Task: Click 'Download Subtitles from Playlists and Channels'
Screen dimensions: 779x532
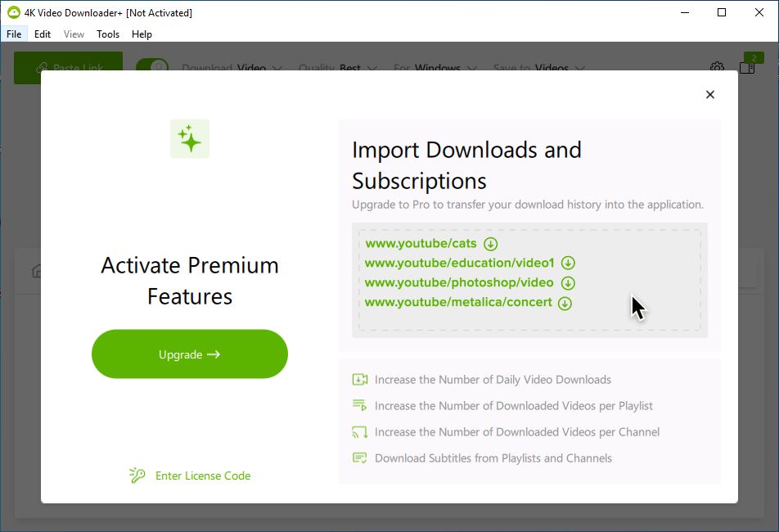Action: click(493, 458)
